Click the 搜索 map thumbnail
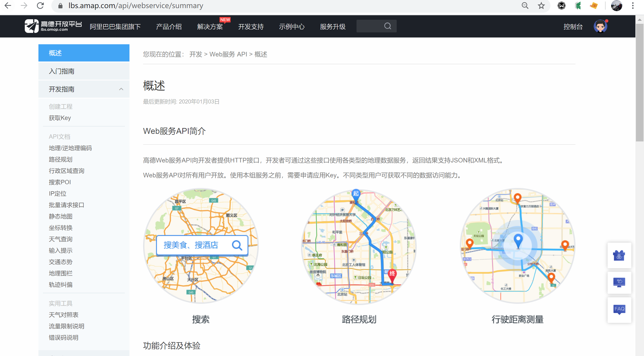The height and width of the screenshot is (356, 644). pos(201,245)
